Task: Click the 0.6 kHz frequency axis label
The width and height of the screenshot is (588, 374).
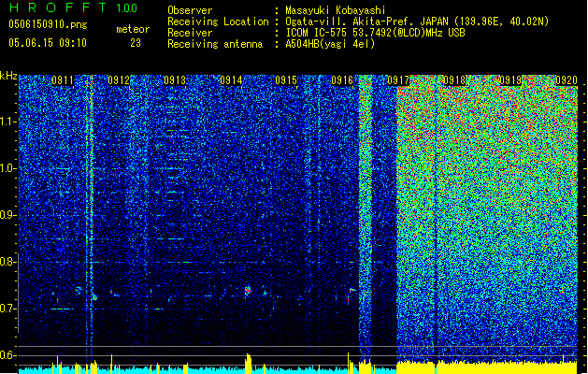Action: pos(8,355)
